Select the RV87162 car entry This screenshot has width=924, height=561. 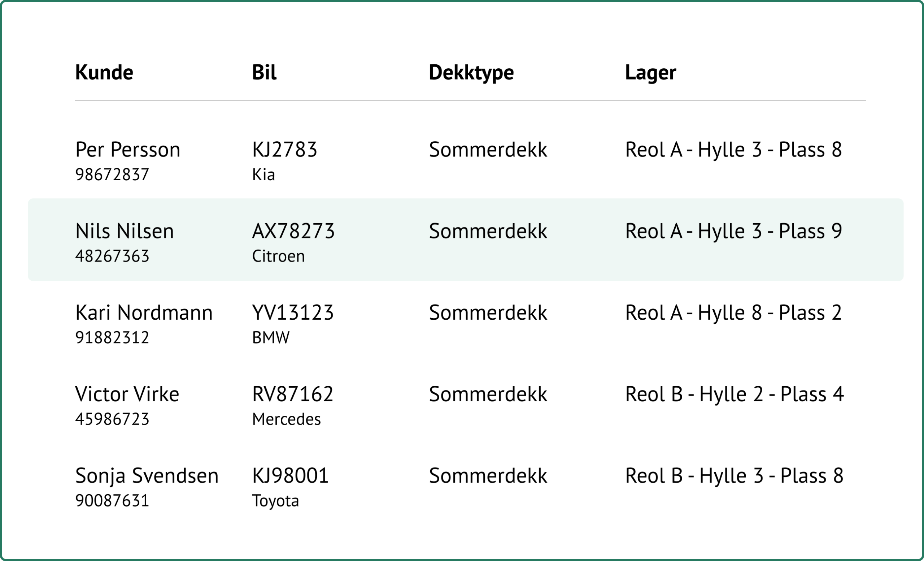coord(292,394)
